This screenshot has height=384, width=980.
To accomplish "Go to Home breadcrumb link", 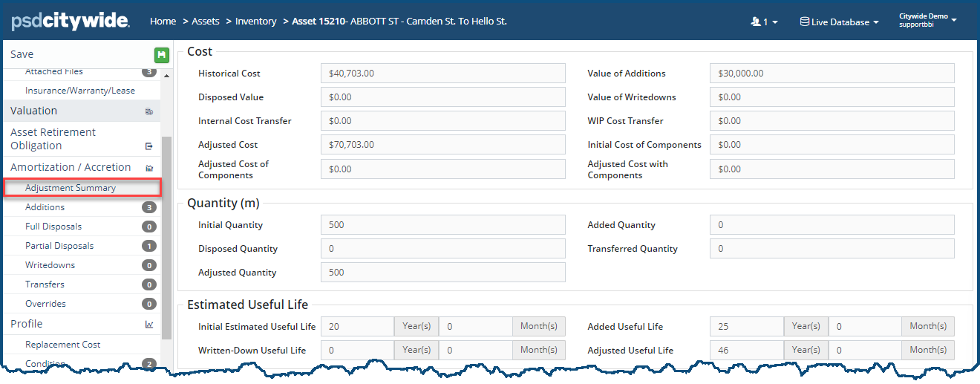I will (163, 22).
